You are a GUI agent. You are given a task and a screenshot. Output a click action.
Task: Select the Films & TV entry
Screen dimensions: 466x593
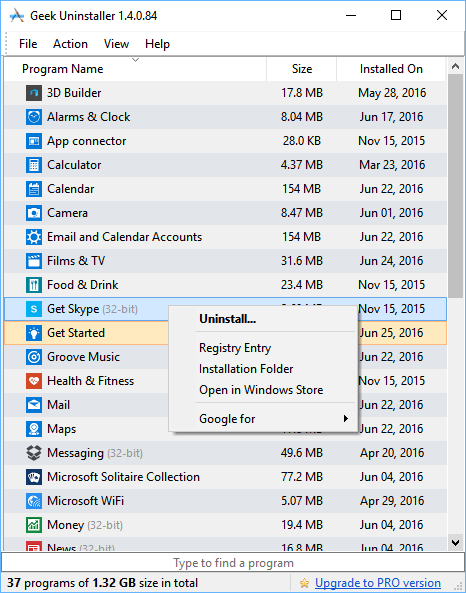76,261
